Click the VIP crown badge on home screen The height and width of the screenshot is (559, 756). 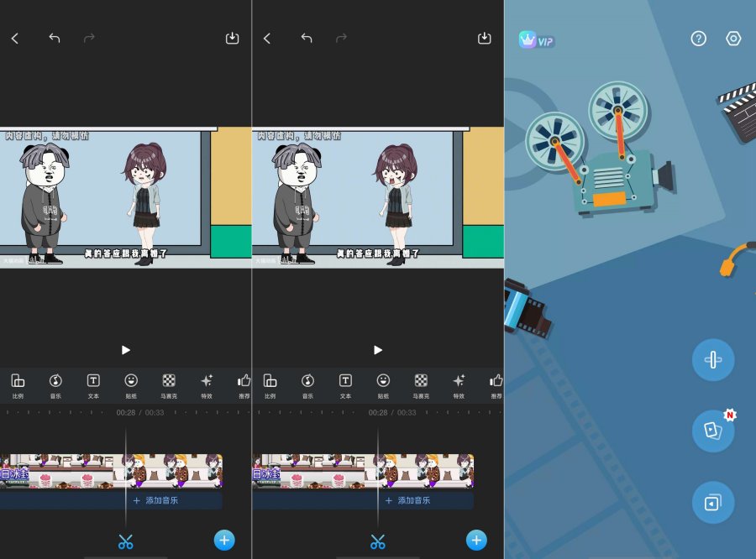[537, 39]
